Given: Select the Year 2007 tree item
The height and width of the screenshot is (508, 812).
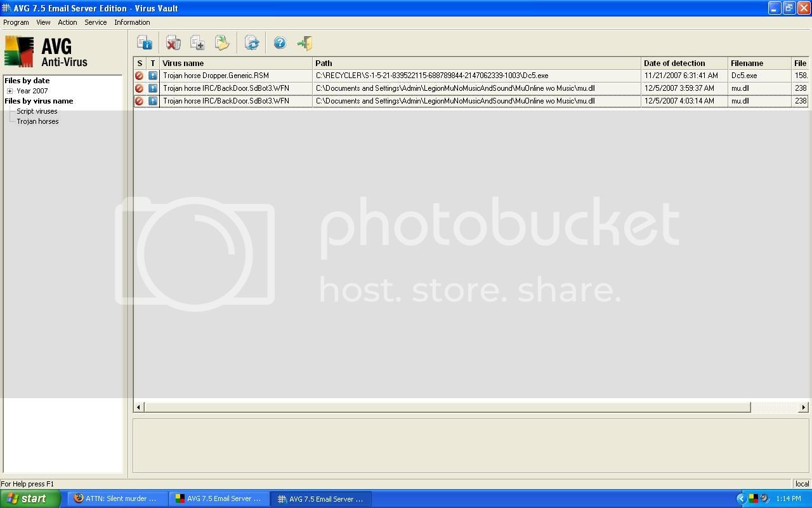Looking at the screenshot, I should [32, 91].
